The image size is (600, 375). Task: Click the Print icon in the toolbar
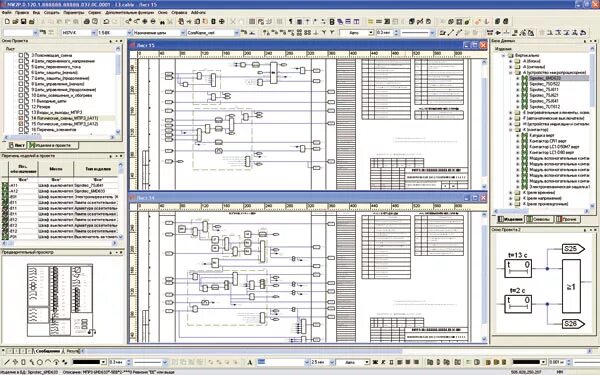click(87, 21)
